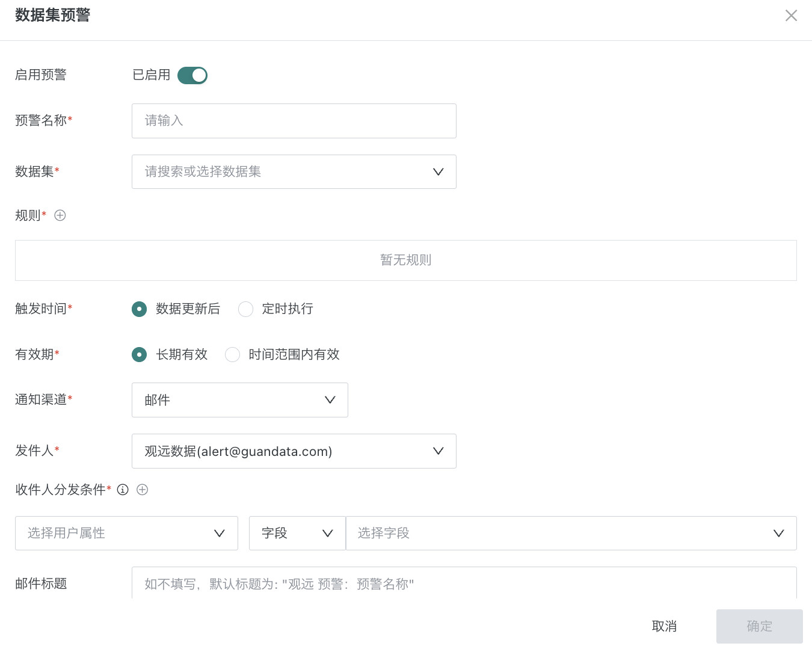Click the 暂无规则 empty rules area
Viewport: 812px width, 652px height.
[x=405, y=260]
